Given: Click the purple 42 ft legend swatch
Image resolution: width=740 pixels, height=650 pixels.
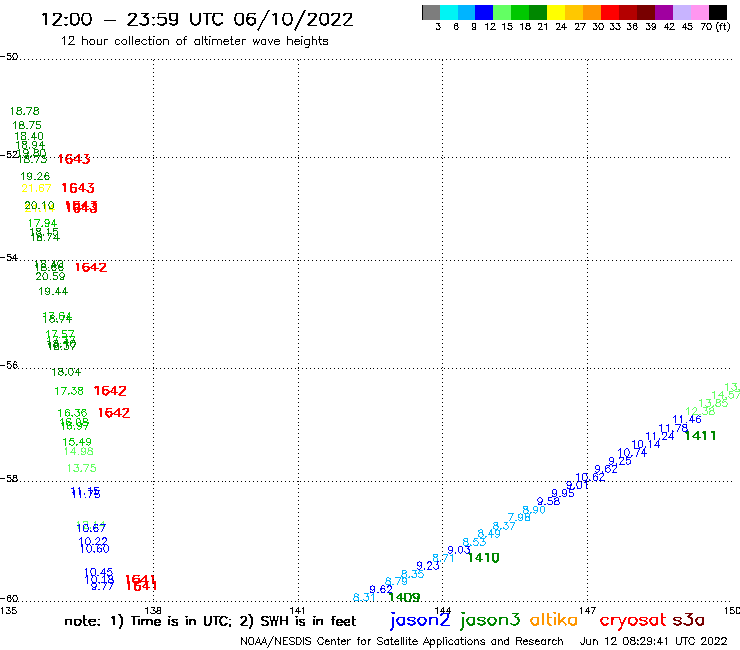Looking at the screenshot, I should pyautogui.click(x=664, y=12).
